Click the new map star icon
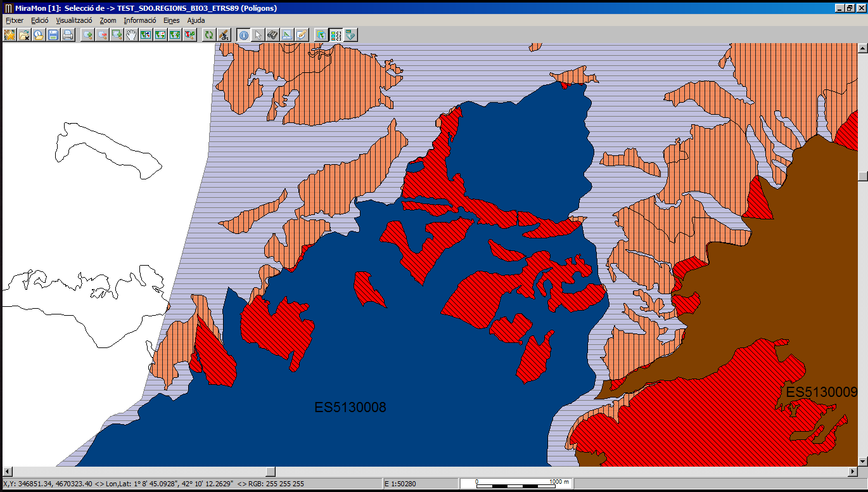This screenshot has height=492, width=868. (10, 35)
